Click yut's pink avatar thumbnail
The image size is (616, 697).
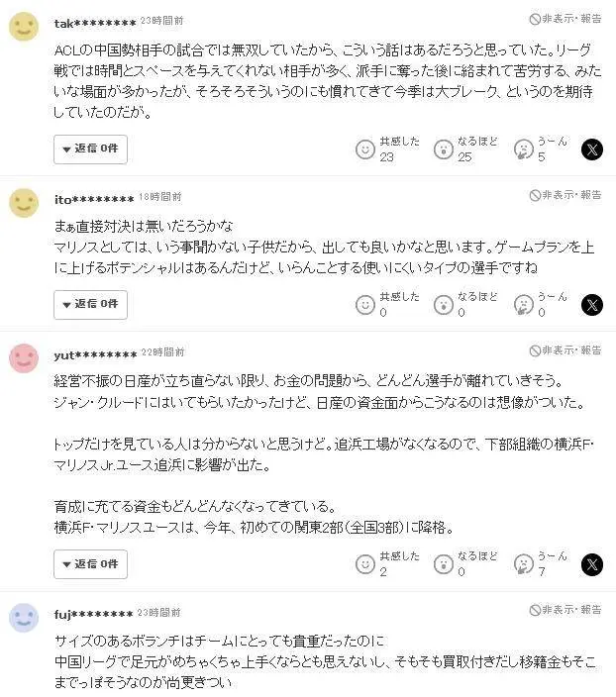pyautogui.click(x=24, y=357)
